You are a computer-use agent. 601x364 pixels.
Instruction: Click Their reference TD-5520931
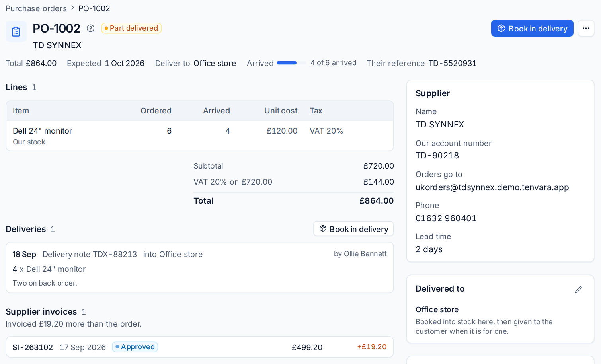coord(421,63)
